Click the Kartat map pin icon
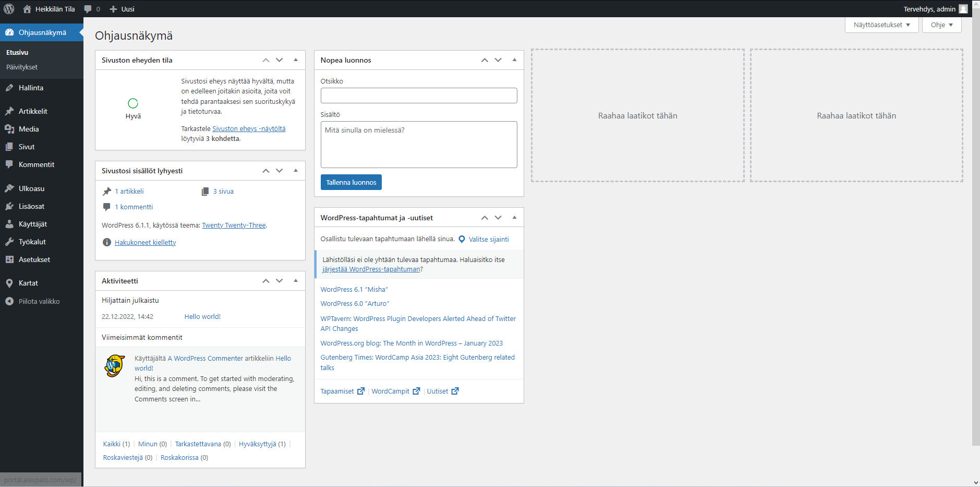 click(x=9, y=283)
